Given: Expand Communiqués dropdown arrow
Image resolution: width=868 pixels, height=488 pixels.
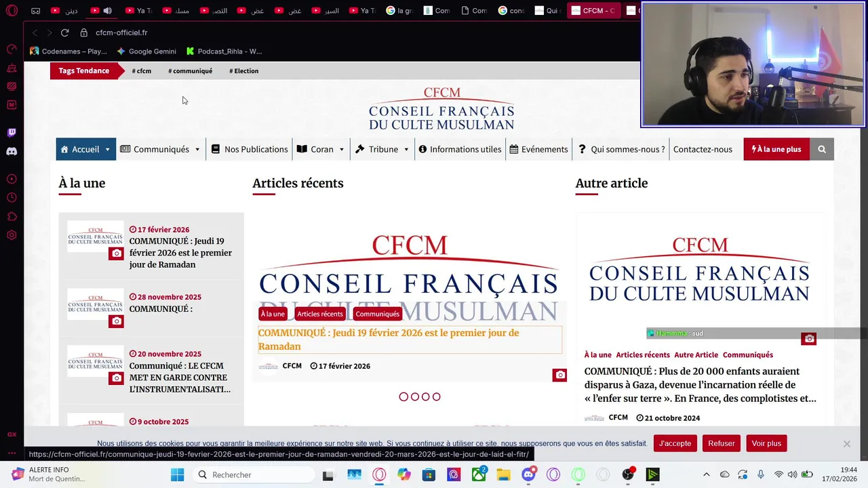Looking at the screenshot, I should pyautogui.click(x=197, y=149).
